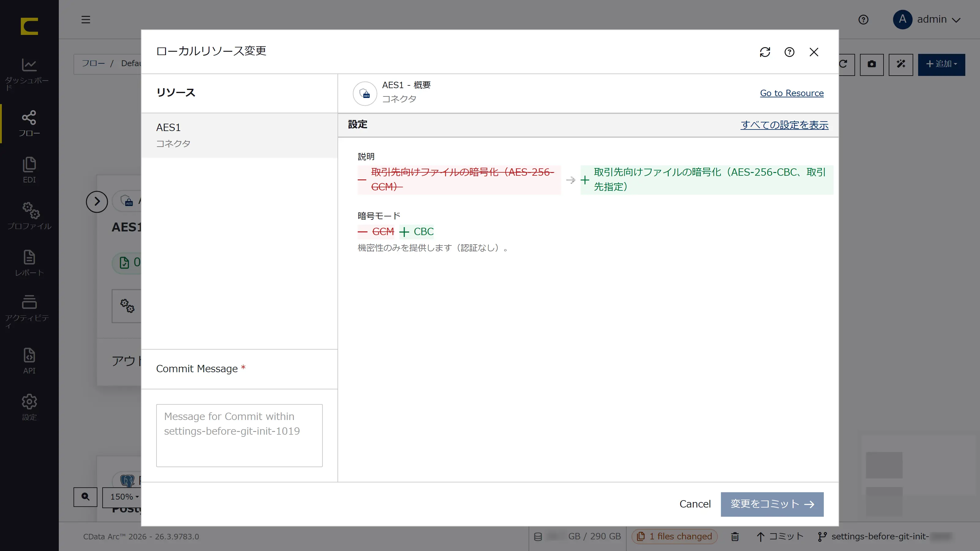The image size is (980, 551).
Task: Click the zoom magnifier button
Action: point(85,497)
